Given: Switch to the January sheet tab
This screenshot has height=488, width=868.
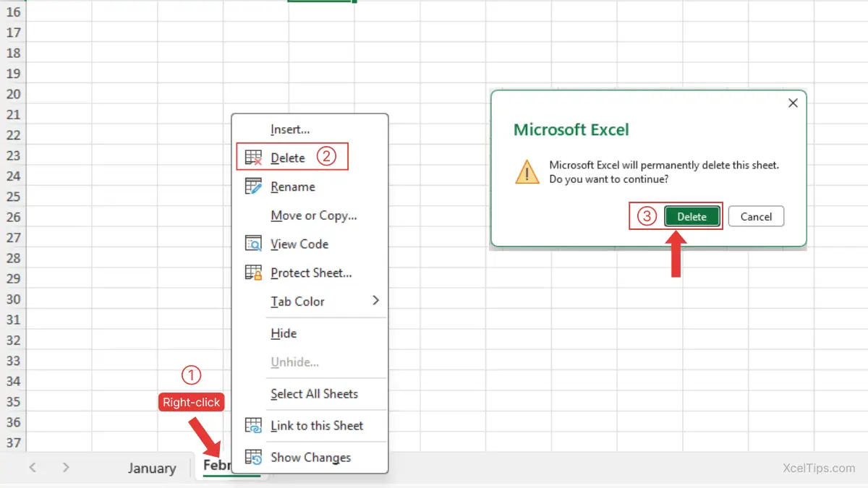Looking at the screenshot, I should pos(152,468).
